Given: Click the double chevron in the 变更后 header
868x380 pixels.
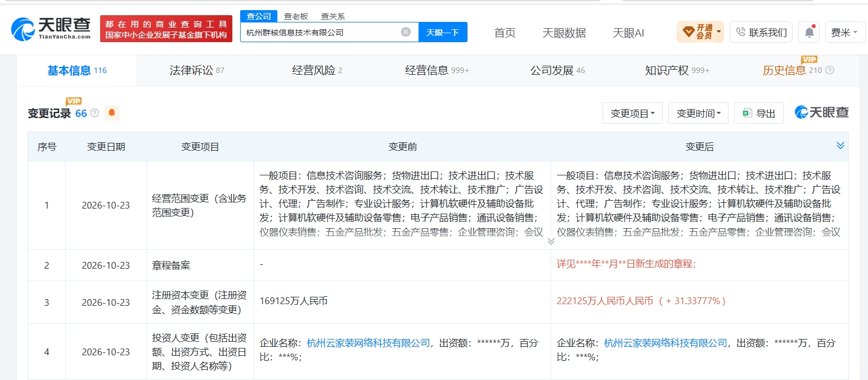Looking at the screenshot, I should [840, 146].
